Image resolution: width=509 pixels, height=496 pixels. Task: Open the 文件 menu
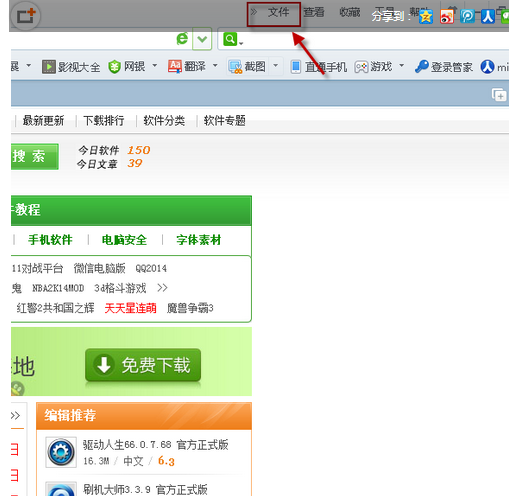coord(278,13)
